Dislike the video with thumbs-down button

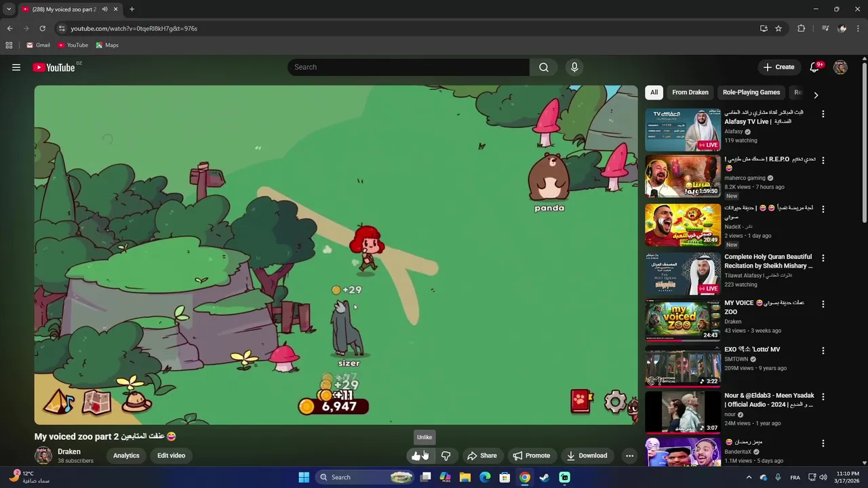(x=446, y=455)
